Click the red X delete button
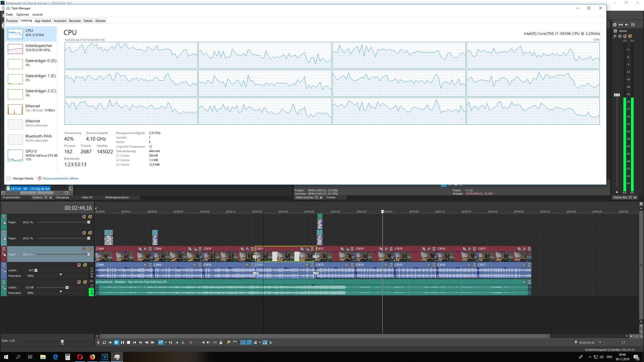 [191, 342]
